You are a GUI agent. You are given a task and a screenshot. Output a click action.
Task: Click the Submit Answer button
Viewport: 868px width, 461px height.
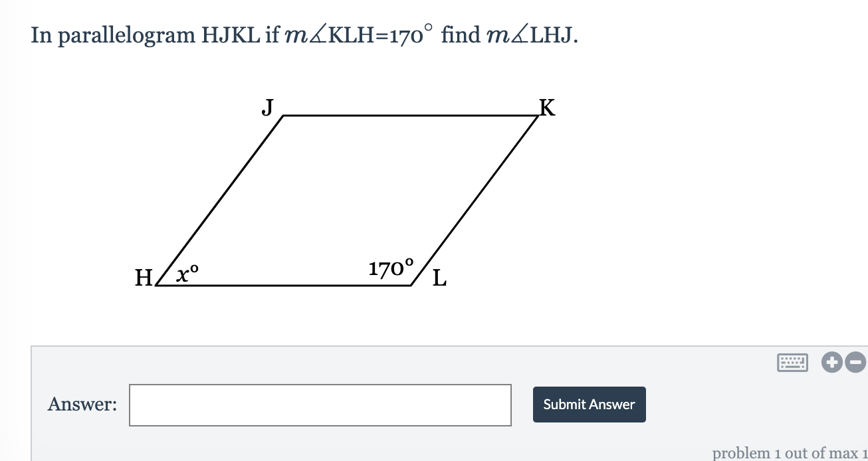pyautogui.click(x=589, y=404)
